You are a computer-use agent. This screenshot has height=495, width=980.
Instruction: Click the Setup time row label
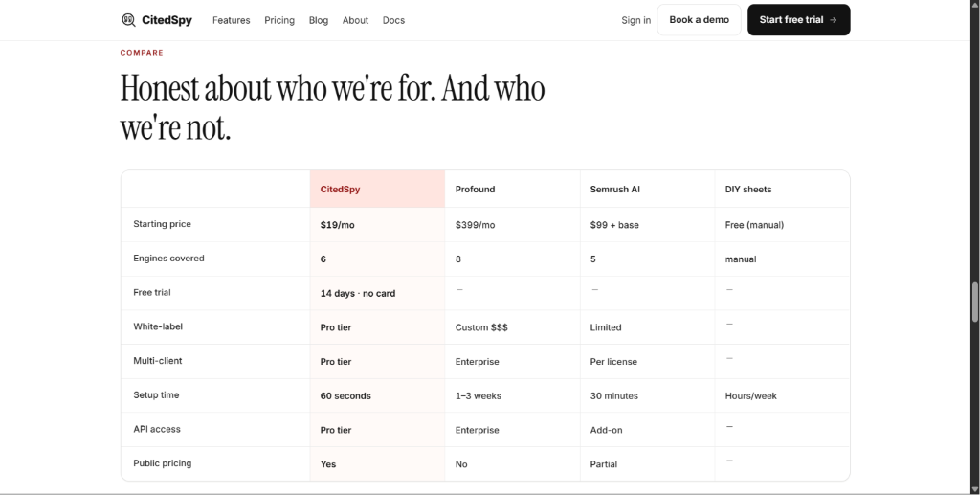click(156, 395)
